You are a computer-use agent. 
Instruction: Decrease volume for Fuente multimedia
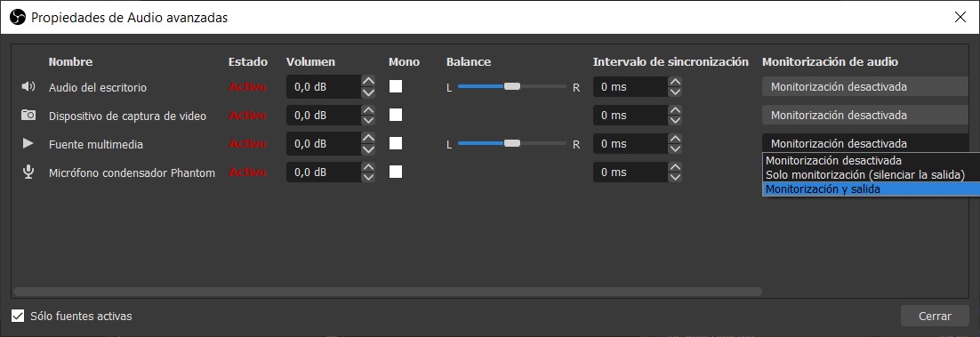pos(368,149)
